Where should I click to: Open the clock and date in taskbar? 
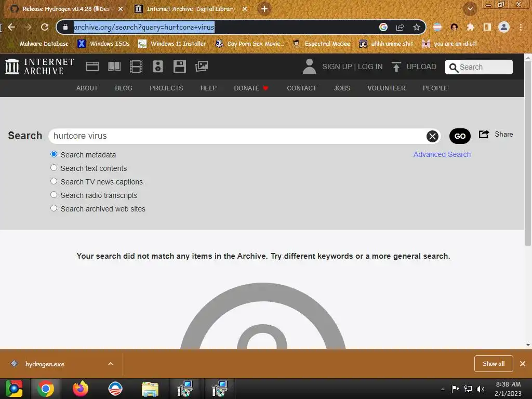[508, 389]
